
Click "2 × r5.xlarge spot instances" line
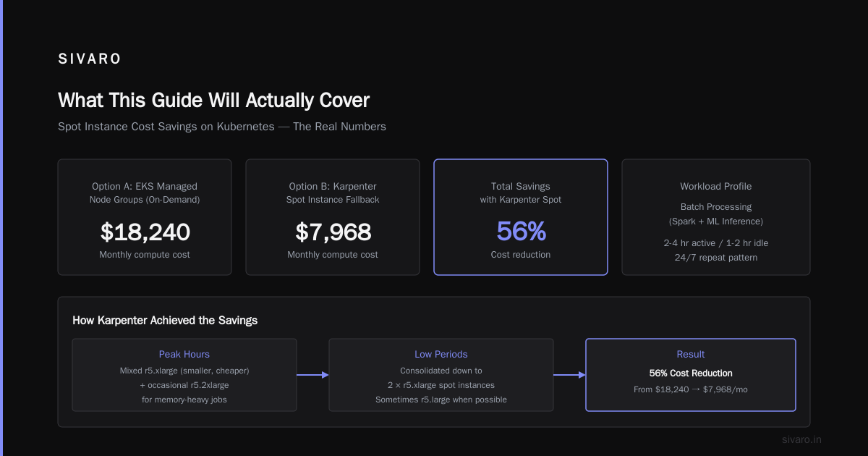tap(441, 385)
